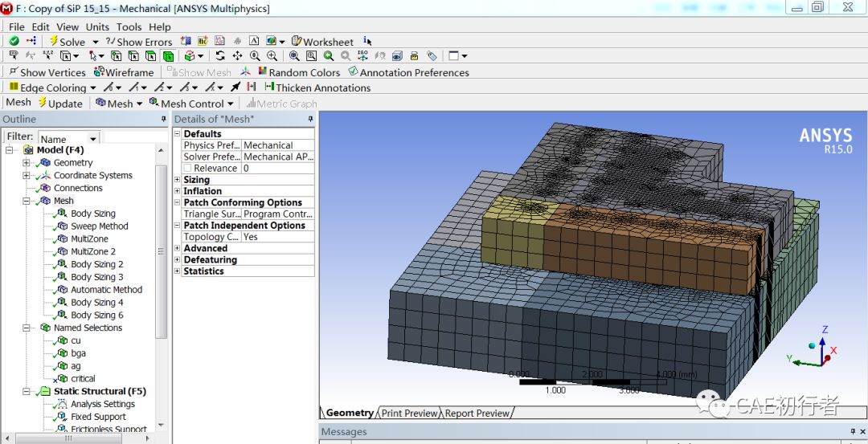Expand the Coordinate Systems node
Viewport: 868px width, 444px height.
tap(26, 175)
